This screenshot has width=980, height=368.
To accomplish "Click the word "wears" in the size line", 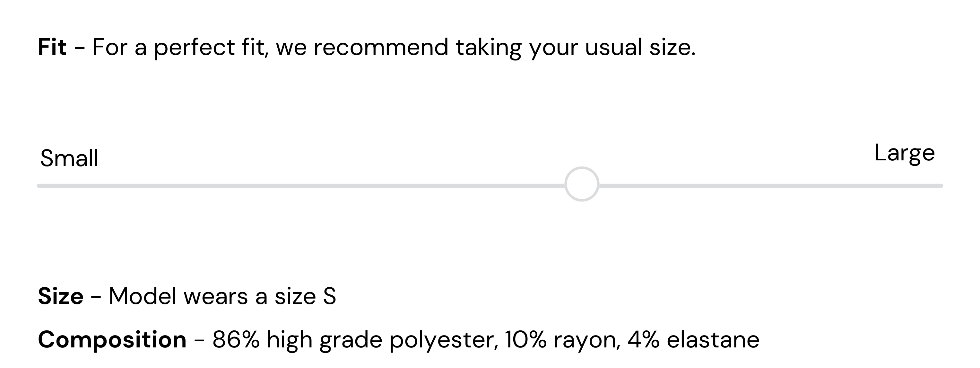I will (215, 297).
